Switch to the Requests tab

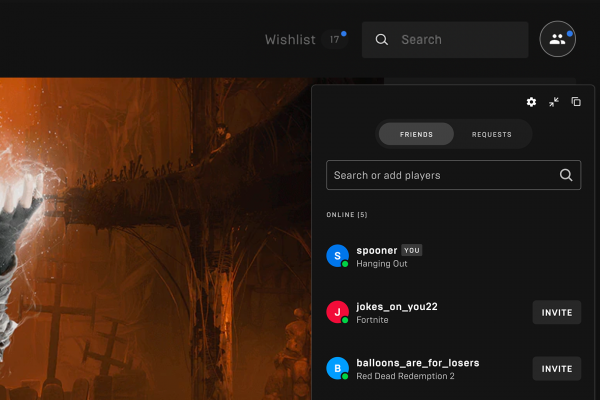click(x=492, y=134)
